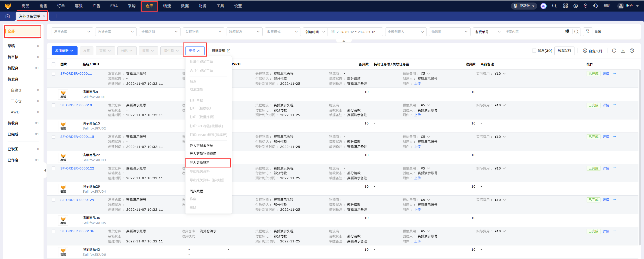644x259 pixels.
Task: Run the search with the magnifier icon
Action: 576,32
